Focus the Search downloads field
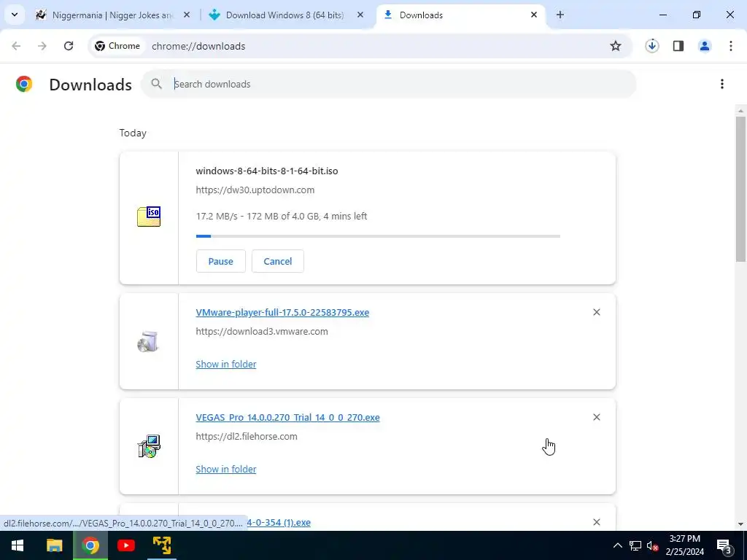The height and width of the screenshot is (560, 747). coord(388,84)
